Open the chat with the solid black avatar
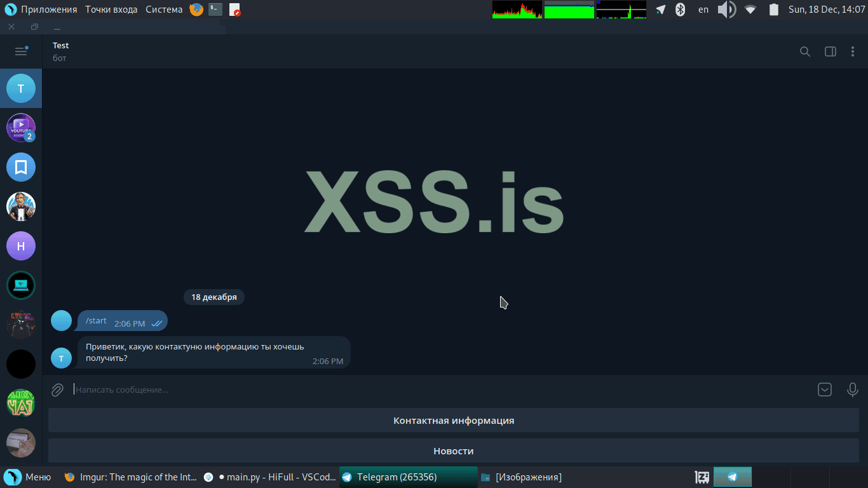The width and height of the screenshot is (868, 488). tap(21, 364)
